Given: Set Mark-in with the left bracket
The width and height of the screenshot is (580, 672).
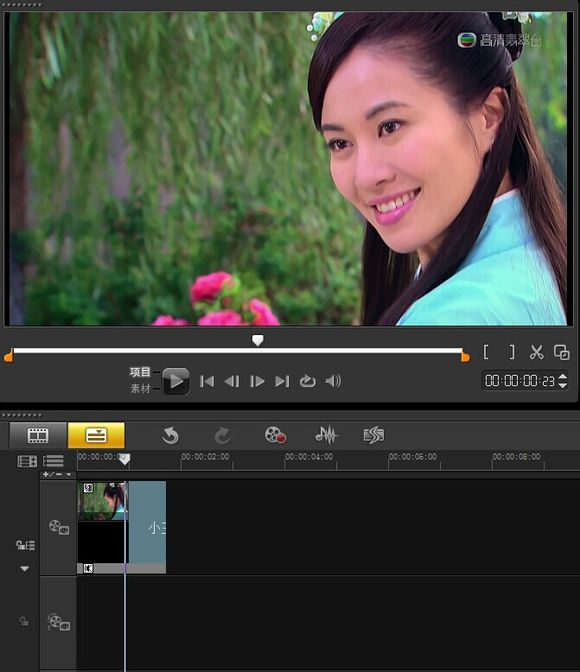Looking at the screenshot, I should [486, 352].
